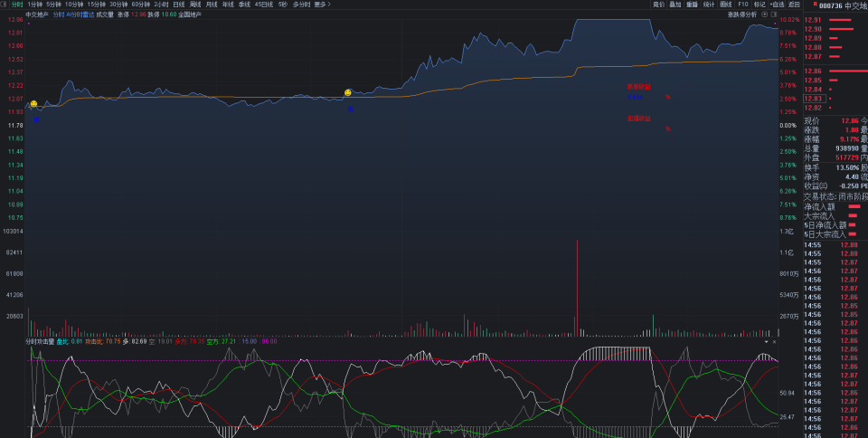The image size is (868, 438).
Task: Open the 30分钟 chart
Action: point(118,4)
